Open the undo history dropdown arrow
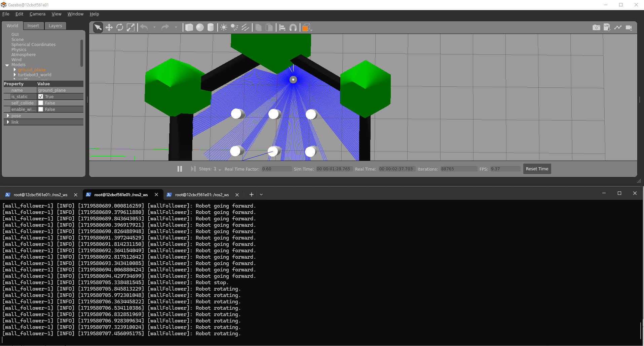The width and height of the screenshot is (644, 346). click(x=154, y=28)
